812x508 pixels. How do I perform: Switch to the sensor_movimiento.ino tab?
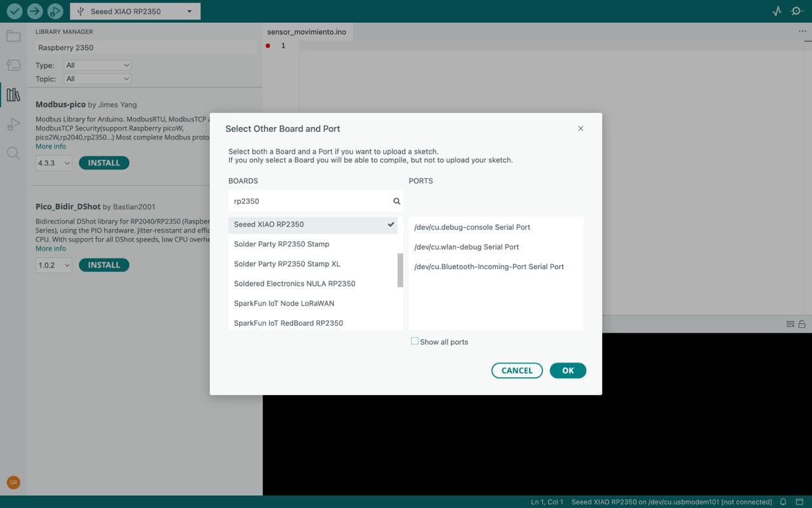[307, 32]
